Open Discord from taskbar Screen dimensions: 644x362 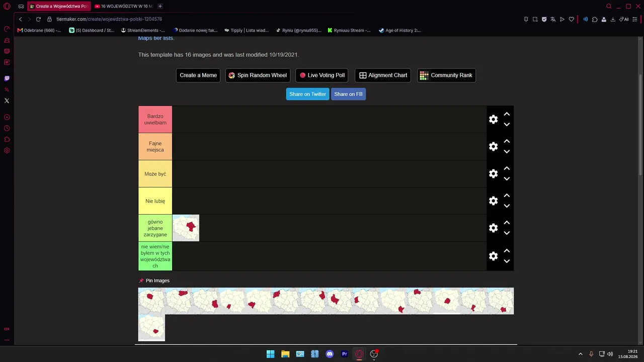330,354
